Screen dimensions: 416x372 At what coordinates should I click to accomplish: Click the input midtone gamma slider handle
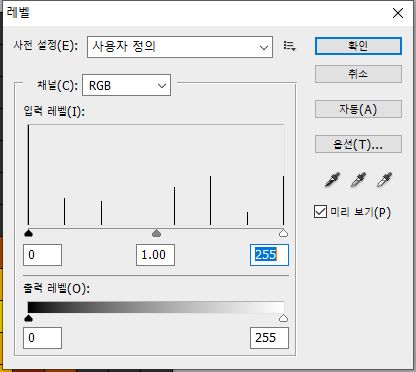pos(156,233)
